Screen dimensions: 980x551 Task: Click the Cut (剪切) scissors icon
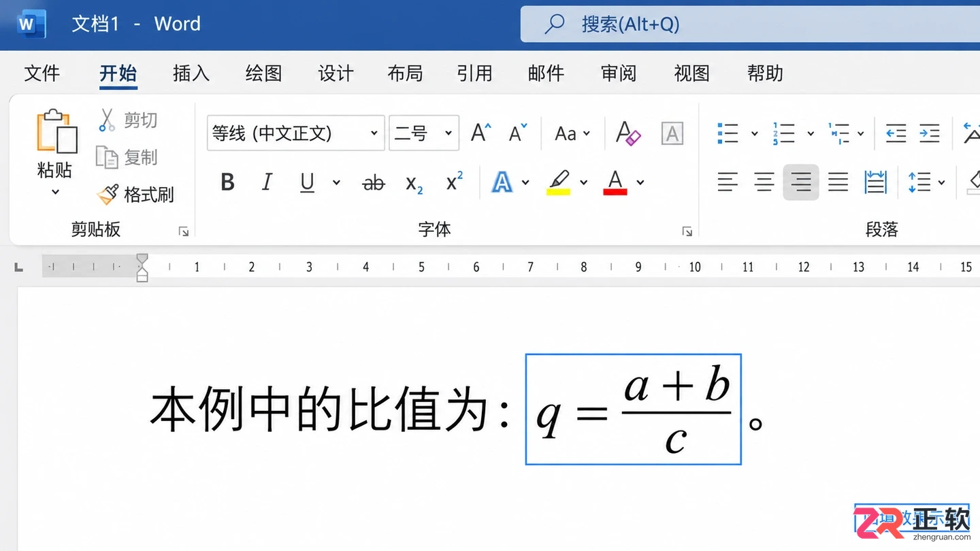coord(106,120)
